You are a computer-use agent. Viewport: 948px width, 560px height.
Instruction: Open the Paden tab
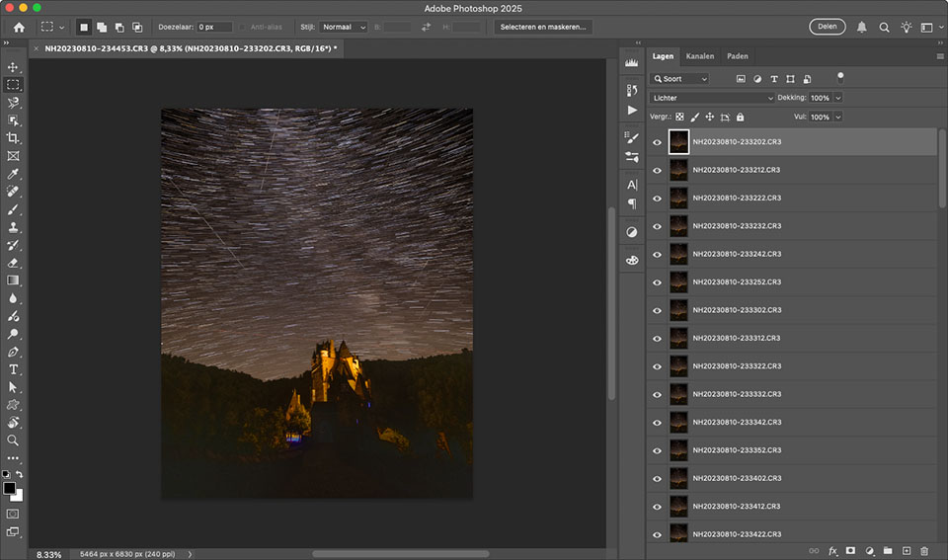click(737, 56)
